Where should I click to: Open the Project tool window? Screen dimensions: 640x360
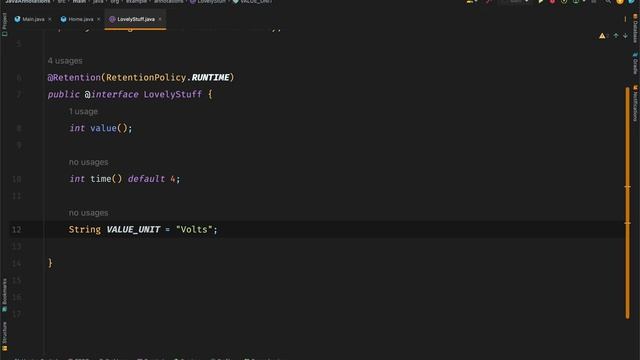4,24
